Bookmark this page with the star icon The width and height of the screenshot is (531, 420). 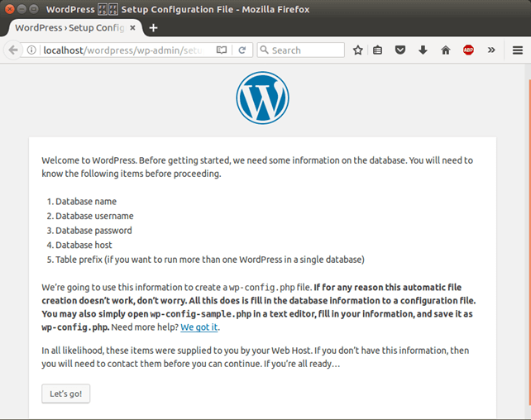(x=358, y=50)
